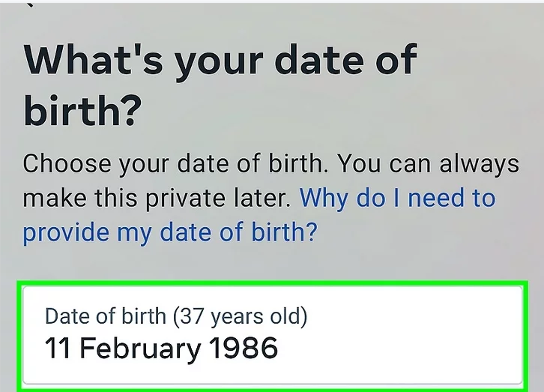The width and height of the screenshot is (544, 392).
Task: Select the "11 February 1986" date value
Action: [161, 349]
